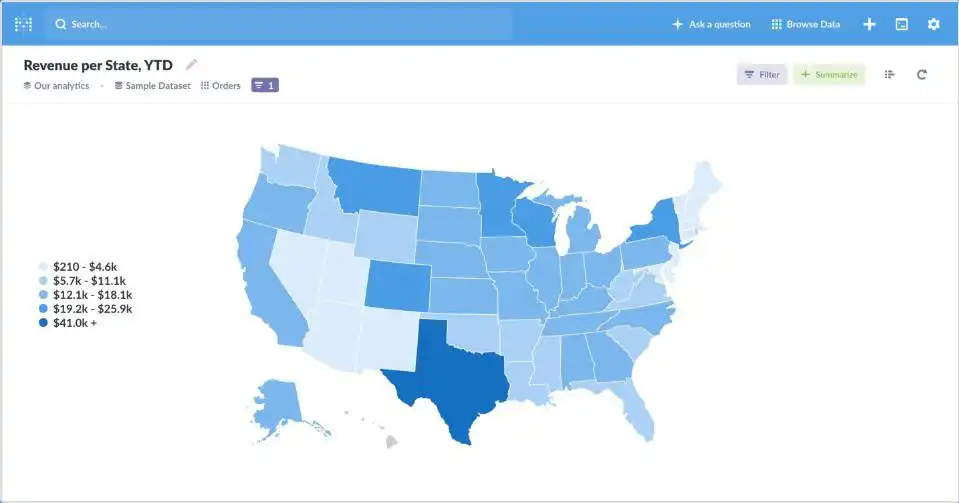Open the settings gear menu
The image size is (959, 503).
pyautogui.click(x=934, y=24)
